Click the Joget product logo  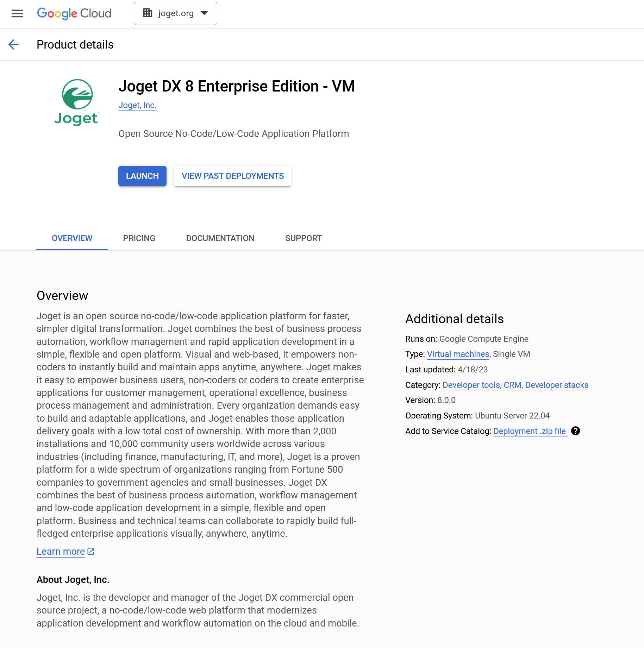coord(77,102)
